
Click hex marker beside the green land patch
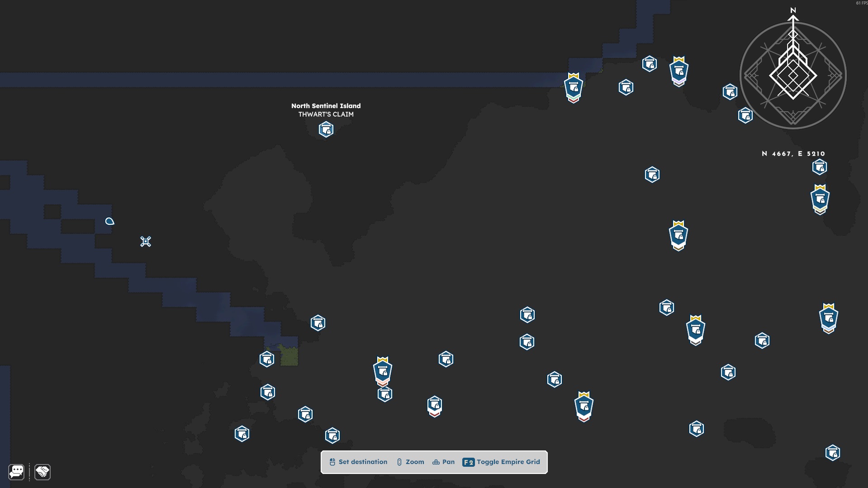[x=267, y=359]
